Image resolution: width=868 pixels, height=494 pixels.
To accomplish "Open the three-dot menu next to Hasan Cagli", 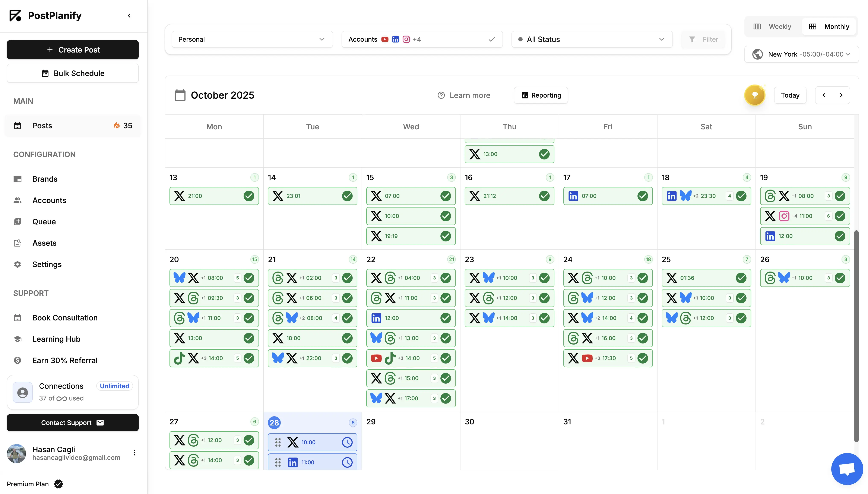I will click(x=134, y=453).
